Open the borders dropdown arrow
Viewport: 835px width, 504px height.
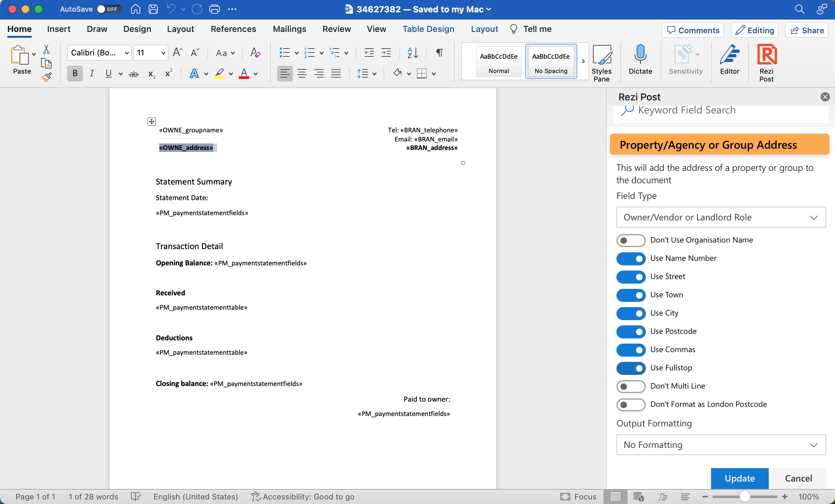pos(434,73)
